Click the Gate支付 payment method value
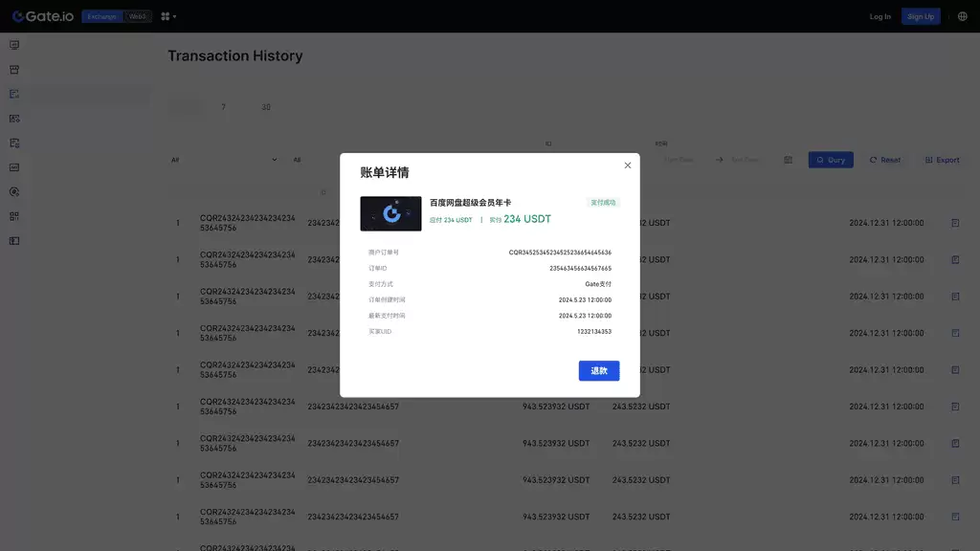The image size is (980, 551). (598, 284)
